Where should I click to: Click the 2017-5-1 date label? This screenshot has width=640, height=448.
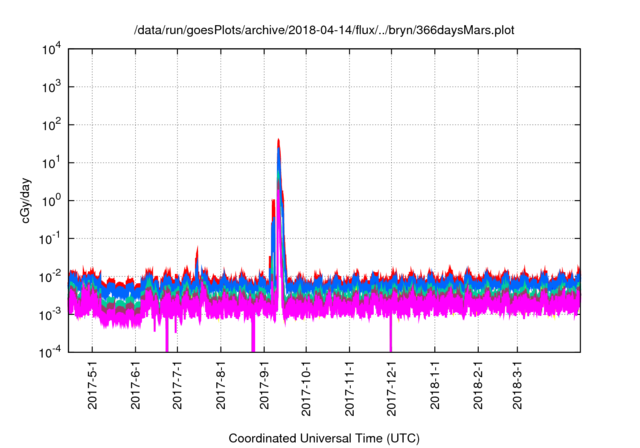tap(92, 385)
